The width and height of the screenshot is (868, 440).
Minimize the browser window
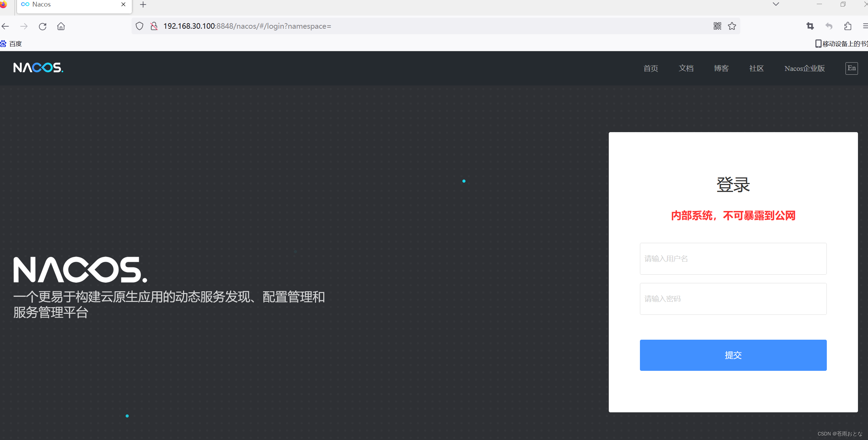tap(819, 4)
